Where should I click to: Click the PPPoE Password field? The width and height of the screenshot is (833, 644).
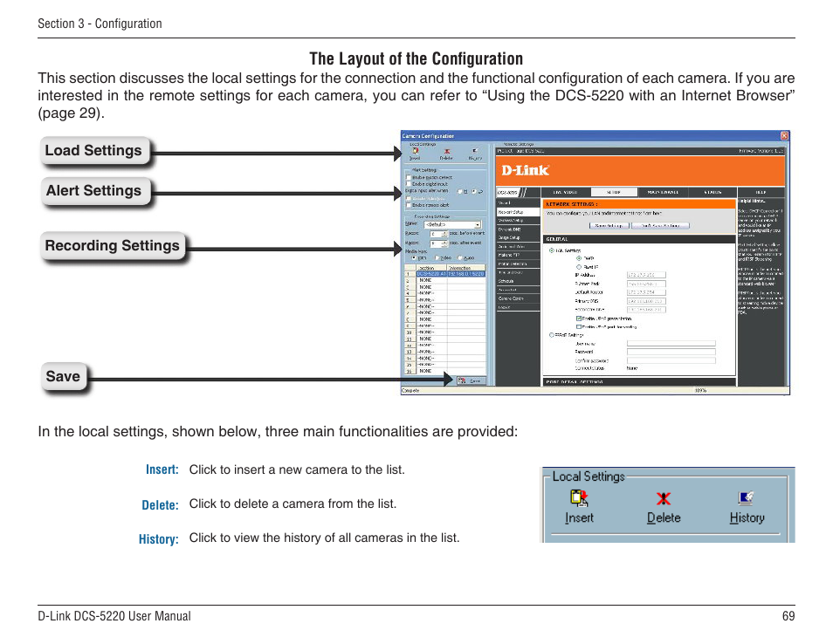click(x=671, y=352)
